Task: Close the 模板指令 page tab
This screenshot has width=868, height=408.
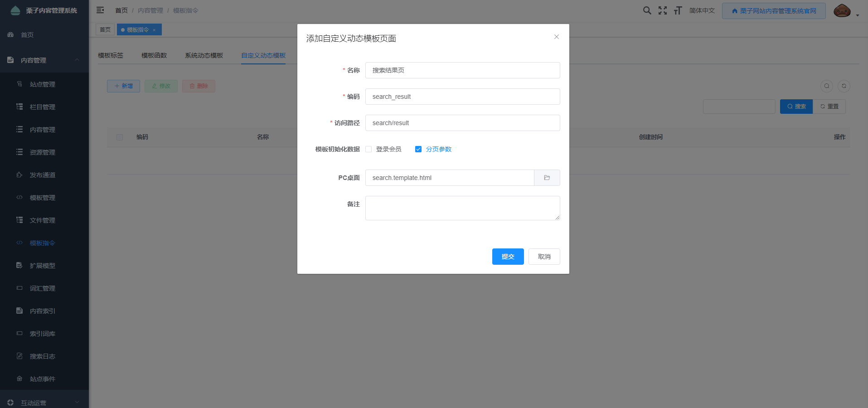Action: point(154,30)
